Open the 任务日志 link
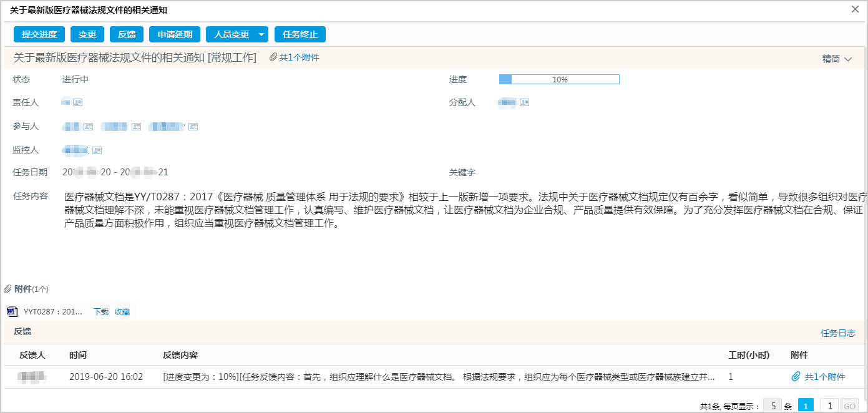This screenshot has width=868, height=413. (838, 333)
